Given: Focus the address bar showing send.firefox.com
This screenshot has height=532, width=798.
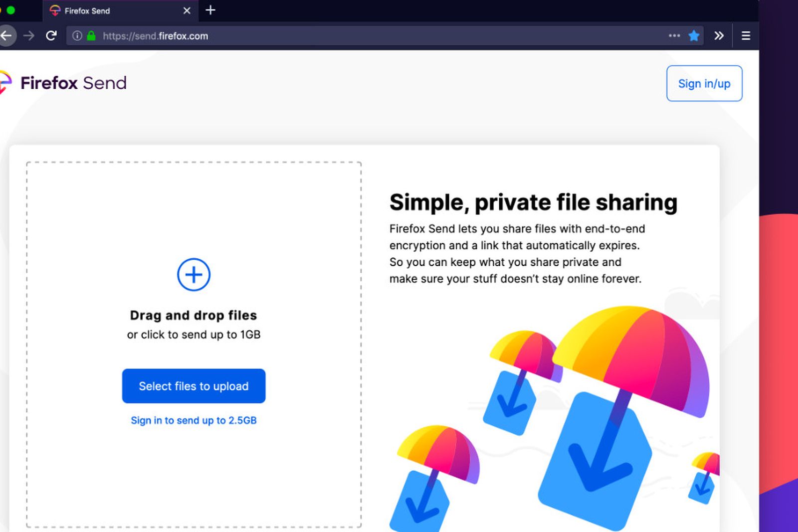Looking at the screenshot, I should pyautogui.click(x=384, y=36).
